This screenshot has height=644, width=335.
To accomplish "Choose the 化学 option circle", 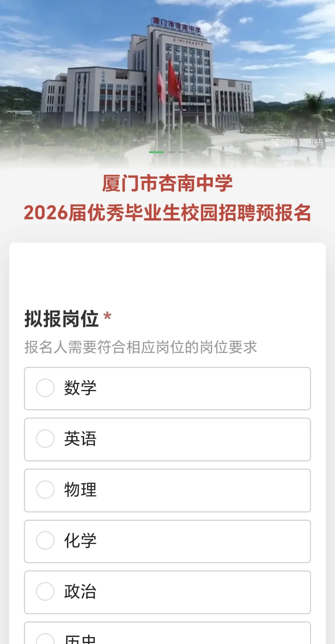I will pos(45,541).
